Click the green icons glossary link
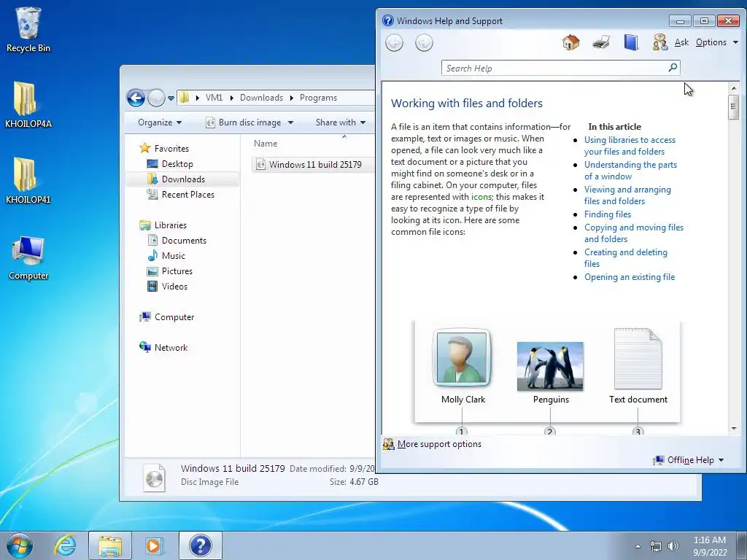This screenshot has width=747, height=560. coord(481,197)
